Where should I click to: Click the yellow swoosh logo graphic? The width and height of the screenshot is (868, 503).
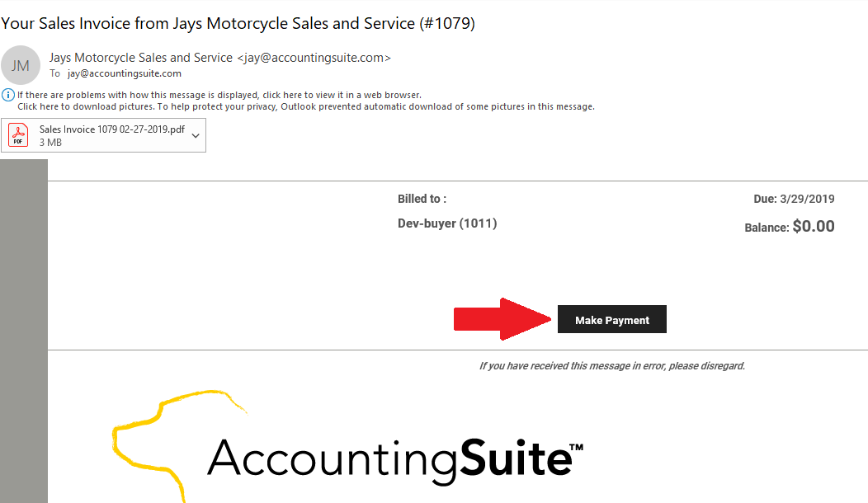165,429
